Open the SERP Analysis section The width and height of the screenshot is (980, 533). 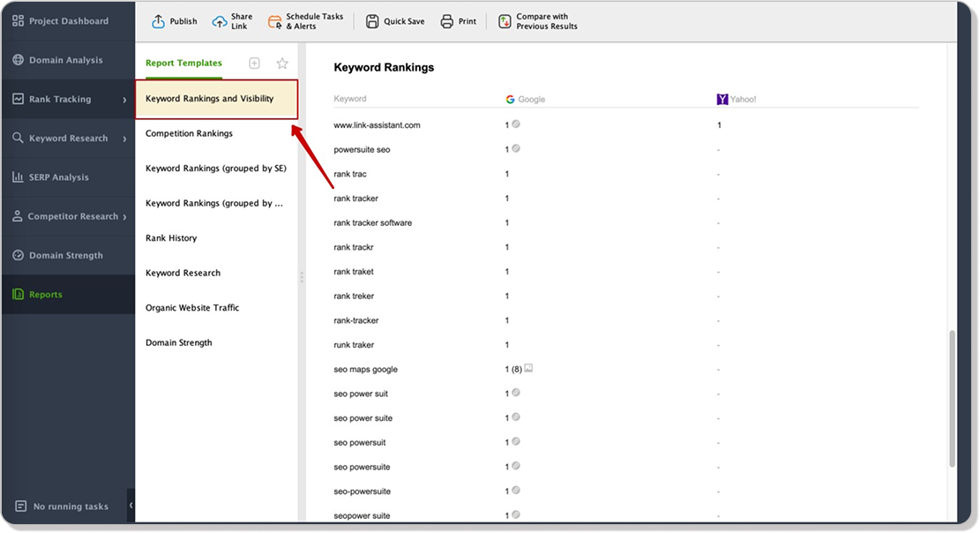tap(68, 177)
